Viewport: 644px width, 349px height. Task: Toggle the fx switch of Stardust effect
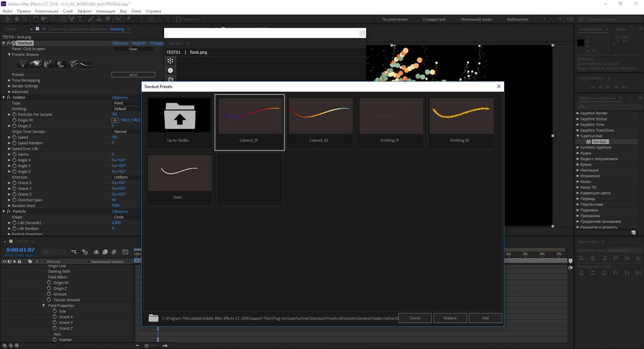tap(8, 43)
